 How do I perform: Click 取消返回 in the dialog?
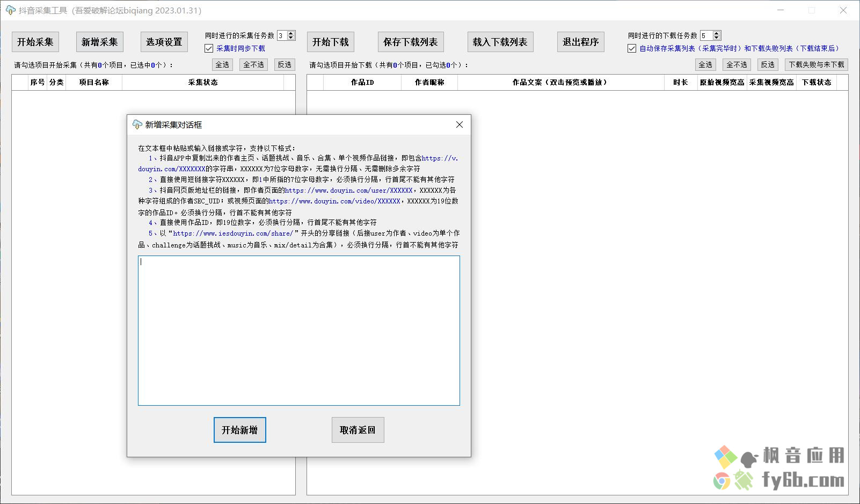click(358, 430)
